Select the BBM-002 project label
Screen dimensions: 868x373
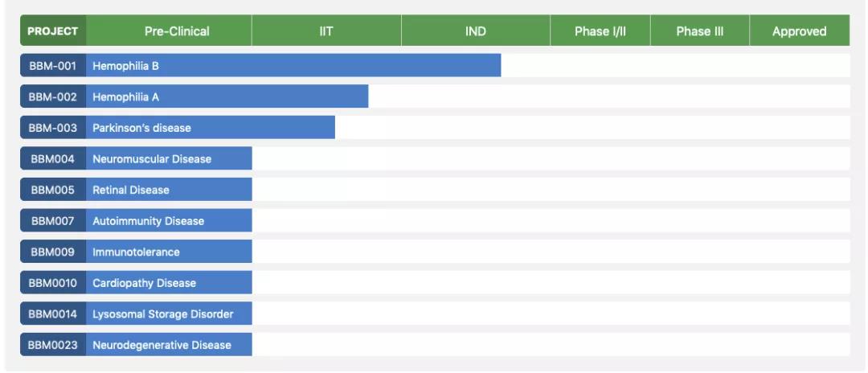pyautogui.click(x=53, y=97)
